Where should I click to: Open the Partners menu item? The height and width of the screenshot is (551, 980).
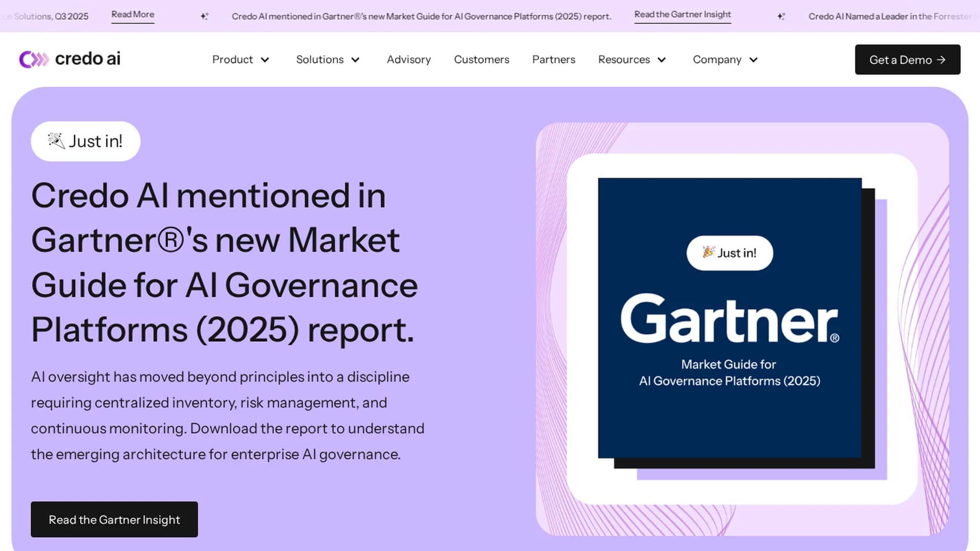tap(553, 60)
